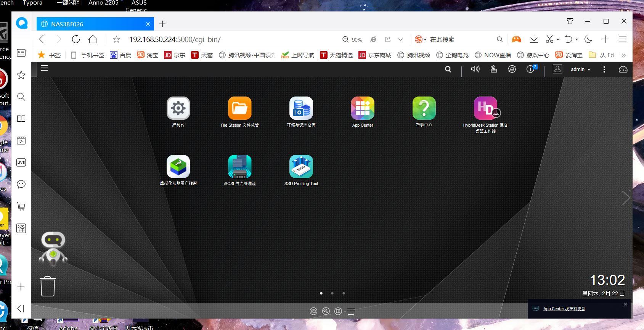Image resolution: width=644 pixels, height=330 pixels.
Task: Launch File Station 文件总管
Action: tap(239, 108)
